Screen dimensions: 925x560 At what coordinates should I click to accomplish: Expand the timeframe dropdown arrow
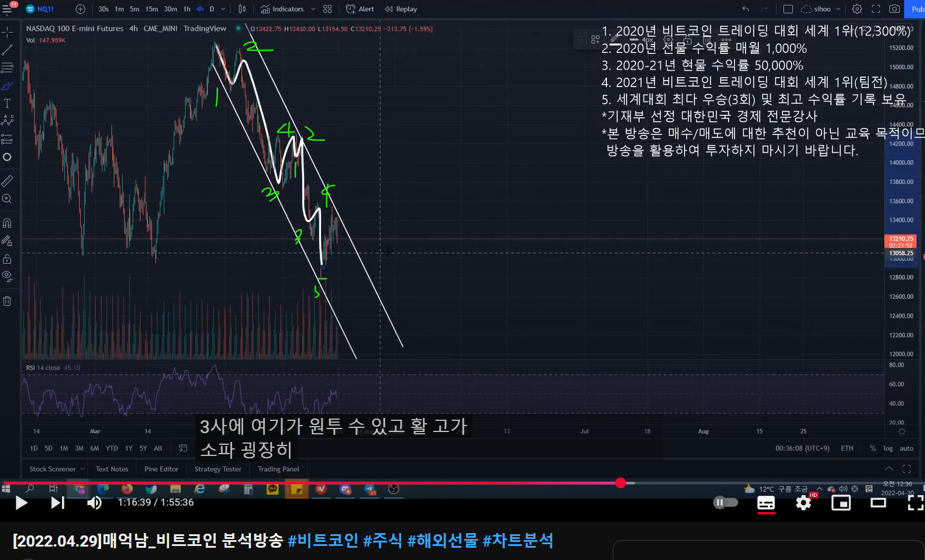tap(223, 9)
